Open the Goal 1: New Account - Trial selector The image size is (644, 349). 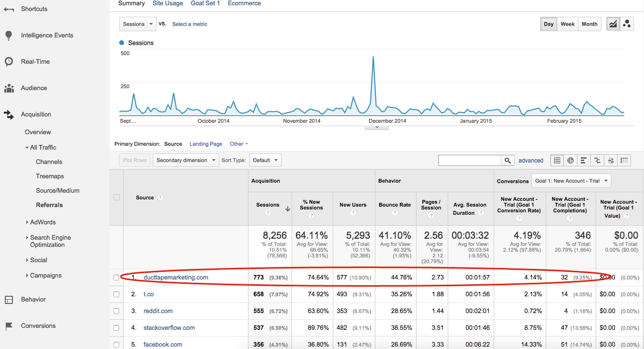571,181
